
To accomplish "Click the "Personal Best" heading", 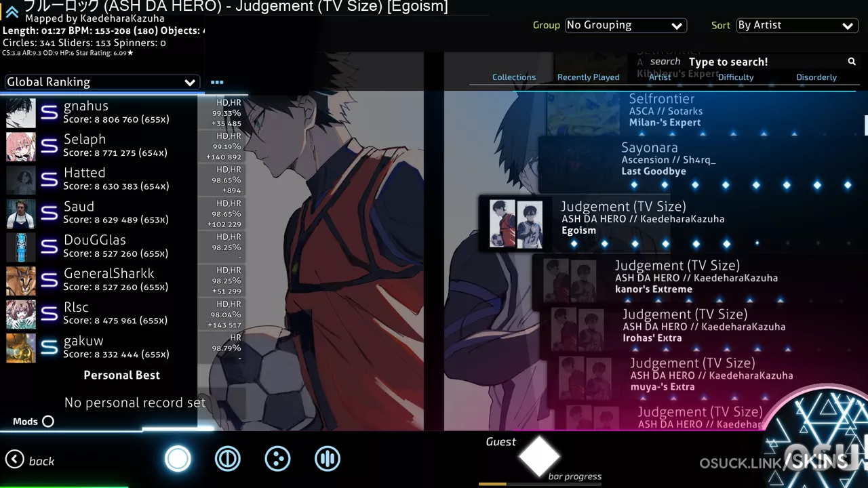I will pos(122,375).
